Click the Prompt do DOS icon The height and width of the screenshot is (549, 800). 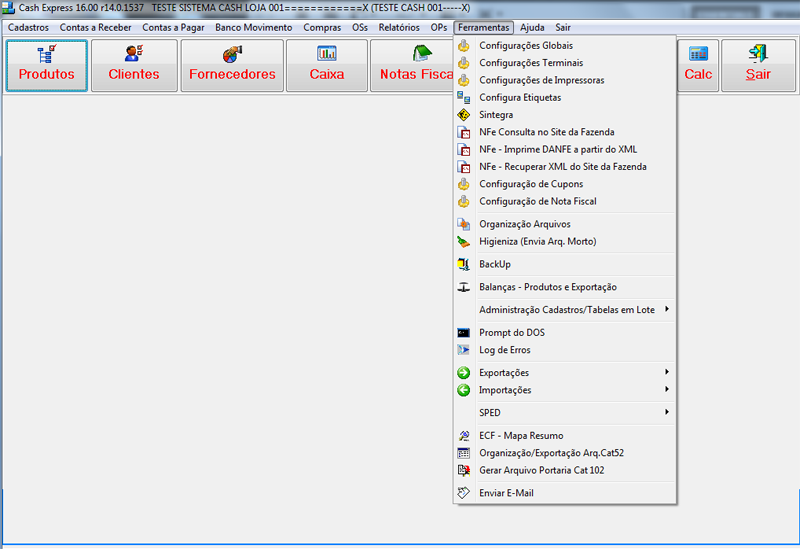463,333
